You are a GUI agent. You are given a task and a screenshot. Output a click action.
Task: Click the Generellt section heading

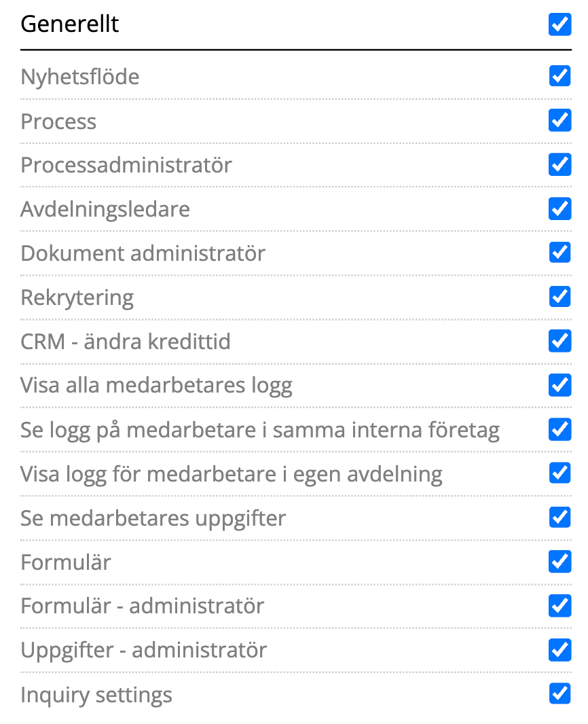pos(70,24)
